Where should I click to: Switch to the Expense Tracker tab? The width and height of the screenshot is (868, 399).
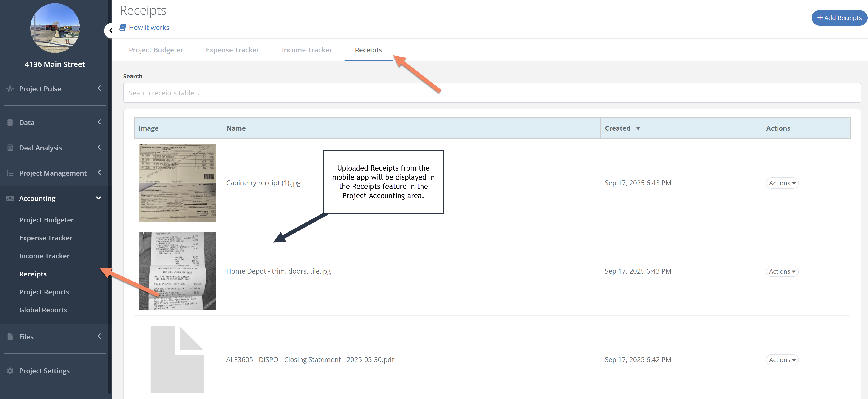coord(232,50)
